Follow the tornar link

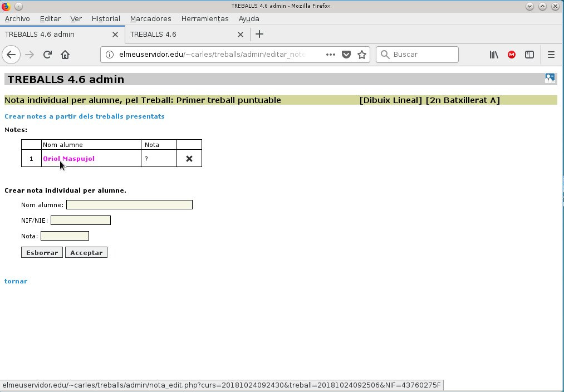[x=16, y=281]
